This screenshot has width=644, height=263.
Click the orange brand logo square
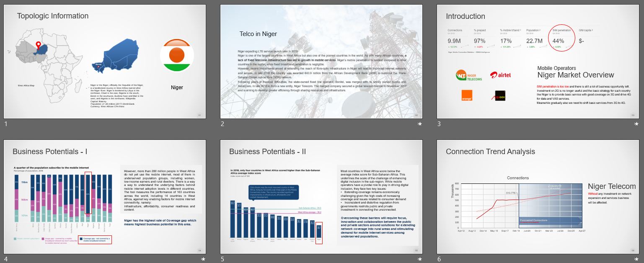[x=466, y=95]
